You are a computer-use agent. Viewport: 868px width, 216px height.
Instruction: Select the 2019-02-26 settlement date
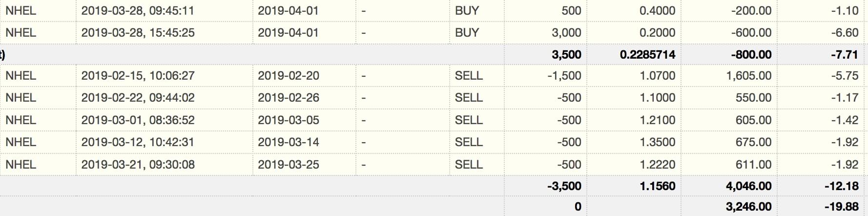click(288, 98)
